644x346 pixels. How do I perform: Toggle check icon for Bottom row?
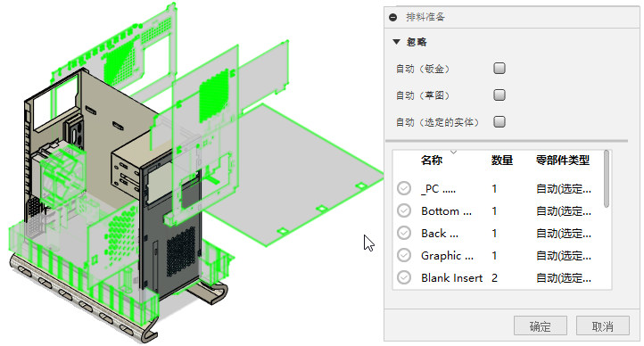(x=404, y=210)
